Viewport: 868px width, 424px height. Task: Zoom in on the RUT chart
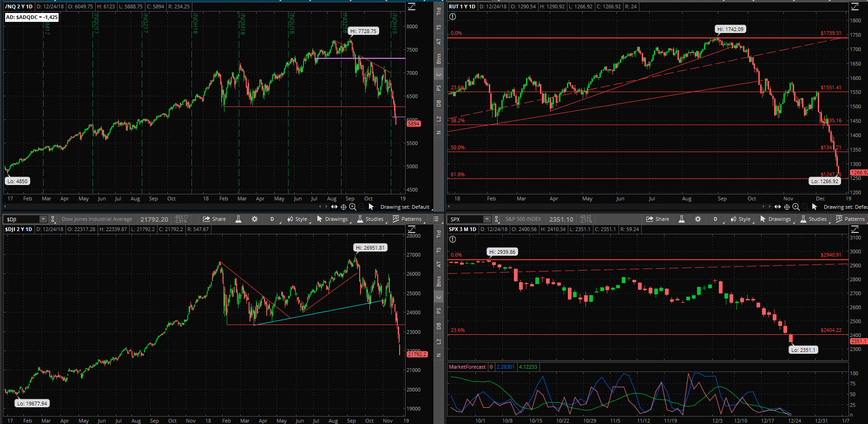pyautogui.click(x=796, y=207)
